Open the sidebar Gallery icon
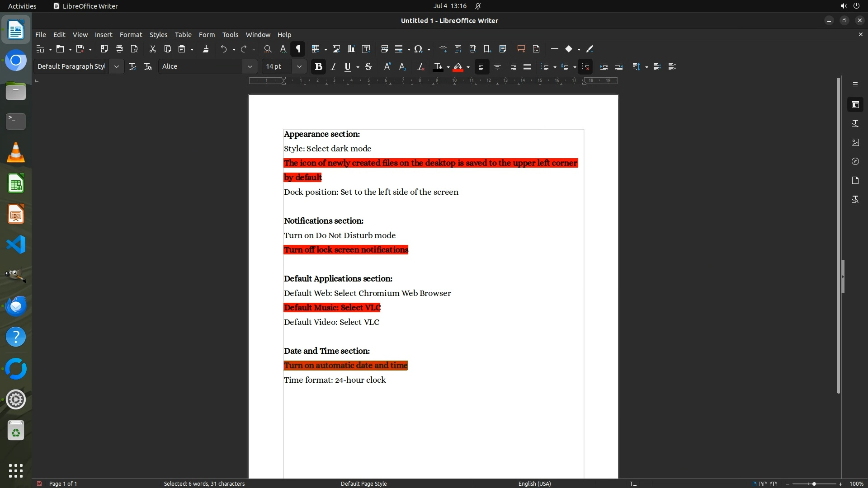 pyautogui.click(x=855, y=142)
